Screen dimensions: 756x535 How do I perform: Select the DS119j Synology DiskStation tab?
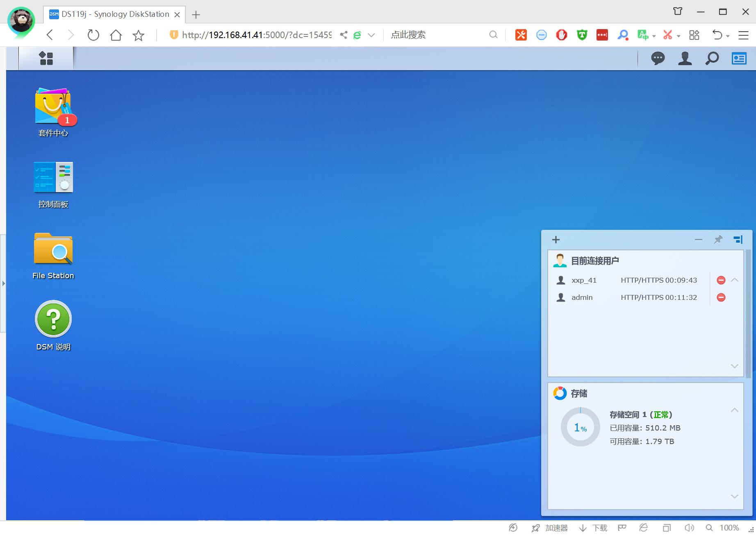tap(114, 14)
